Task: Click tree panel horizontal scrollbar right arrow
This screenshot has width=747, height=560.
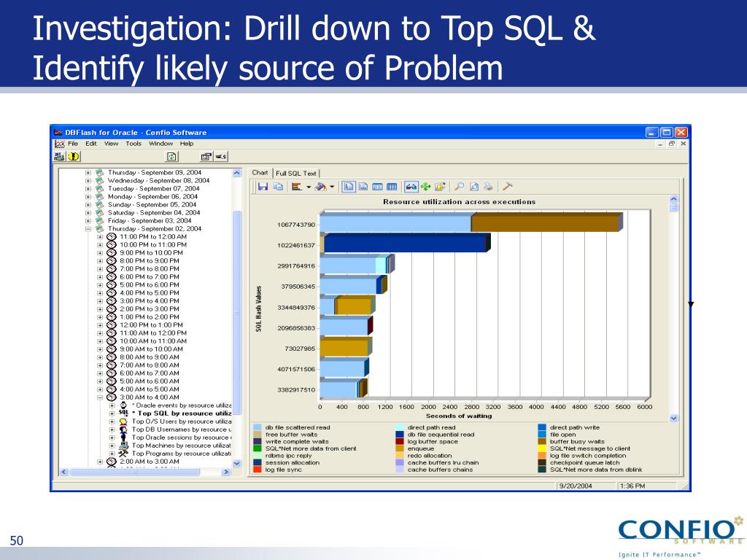Action: [x=226, y=472]
